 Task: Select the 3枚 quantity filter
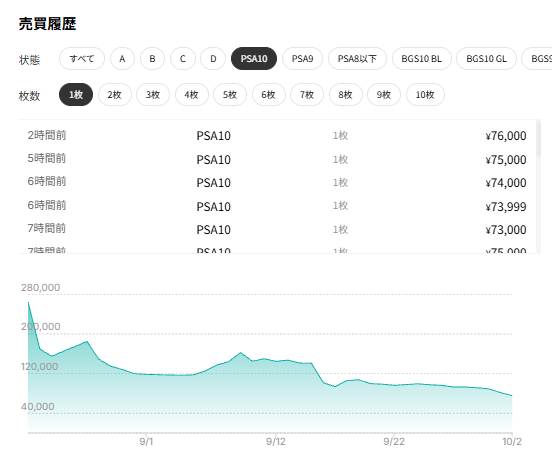[153, 95]
